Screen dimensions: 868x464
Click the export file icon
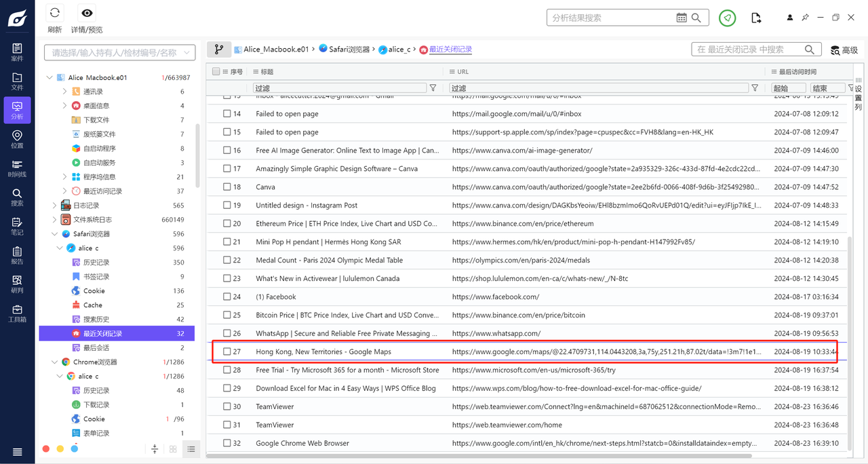point(756,18)
